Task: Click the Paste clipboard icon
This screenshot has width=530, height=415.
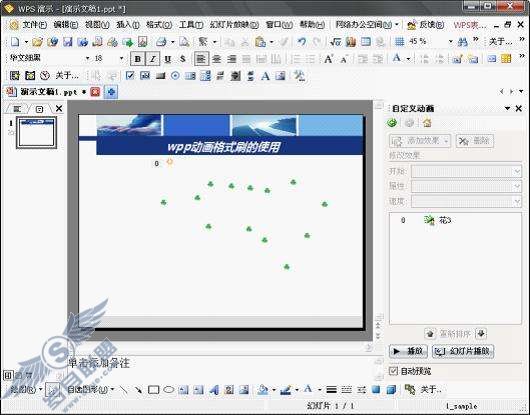Action: (x=260, y=42)
